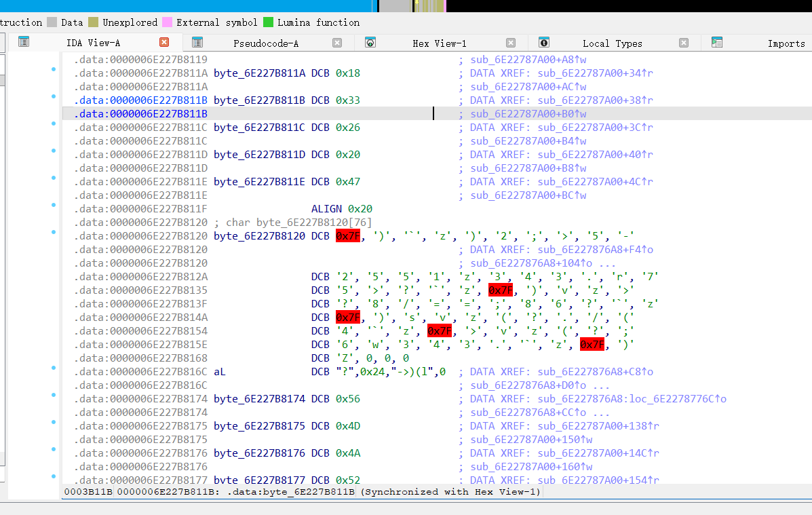Viewport: 812px width, 515px height.
Task: Toggle breakpoint dot beside byte_6E227B811A line
Action: click(54, 69)
